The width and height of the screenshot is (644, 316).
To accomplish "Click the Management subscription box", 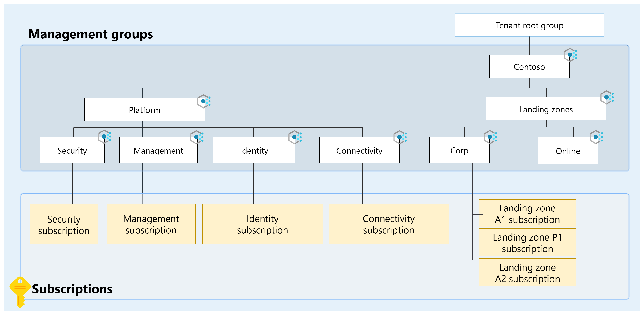I will [151, 224].
